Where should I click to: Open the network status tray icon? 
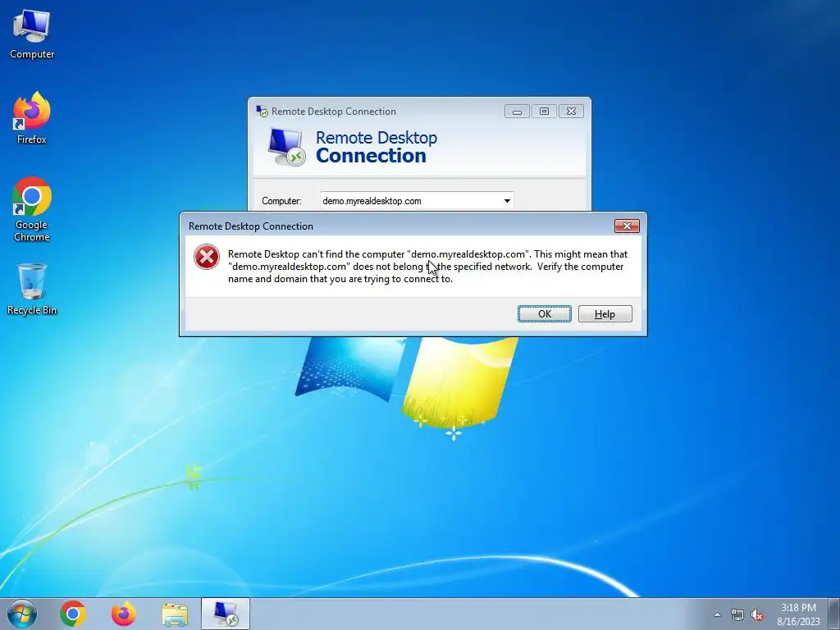coord(737,614)
